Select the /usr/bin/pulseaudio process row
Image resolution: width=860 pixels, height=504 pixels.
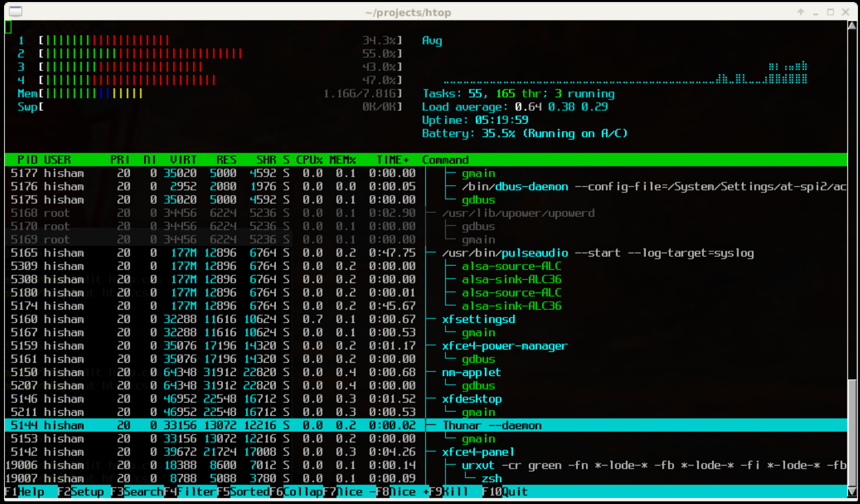tap(426, 253)
